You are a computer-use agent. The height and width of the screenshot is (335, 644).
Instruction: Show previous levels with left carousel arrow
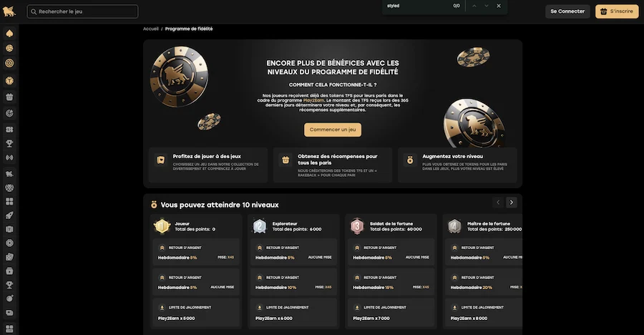click(x=498, y=203)
